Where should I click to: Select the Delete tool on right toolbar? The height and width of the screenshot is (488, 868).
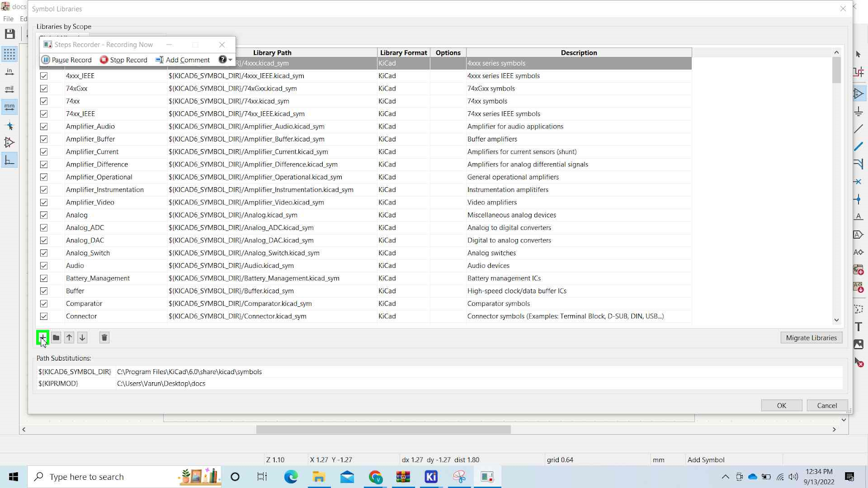click(x=858, y=362)
